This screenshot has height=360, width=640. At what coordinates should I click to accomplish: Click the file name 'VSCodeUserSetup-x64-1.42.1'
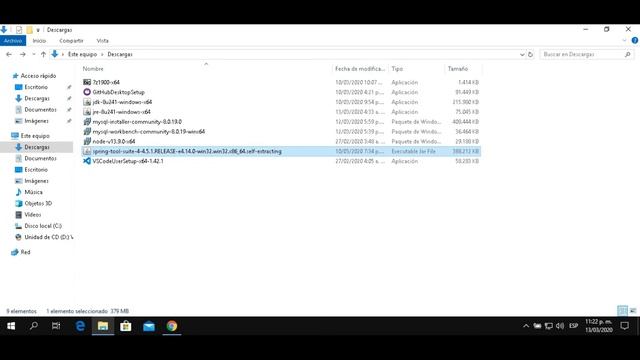pos(128,161)
